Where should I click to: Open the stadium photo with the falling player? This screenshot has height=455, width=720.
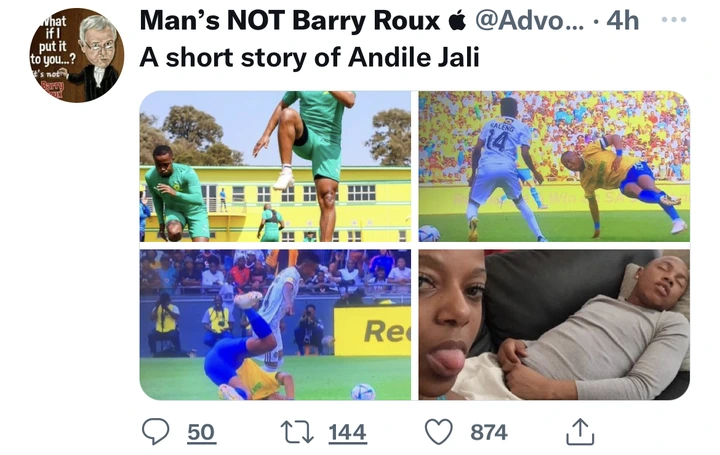click(554, 166)
